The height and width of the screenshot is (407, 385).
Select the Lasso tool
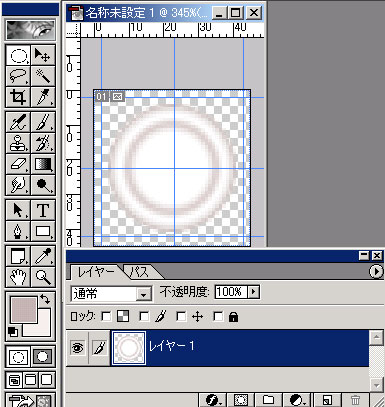pos(18,76)
